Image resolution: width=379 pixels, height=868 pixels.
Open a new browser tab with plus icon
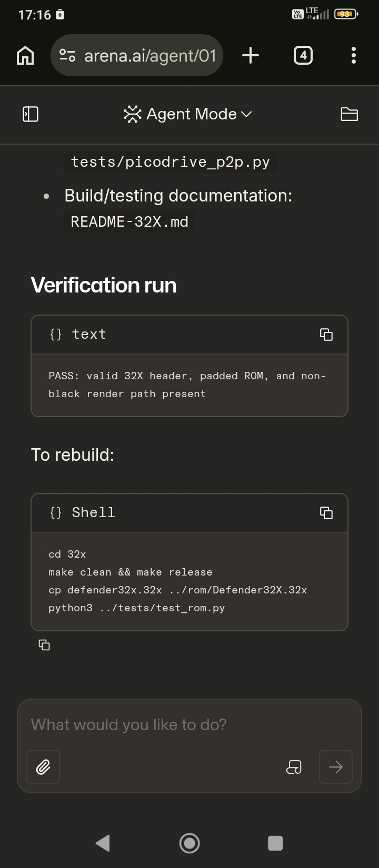251,55
